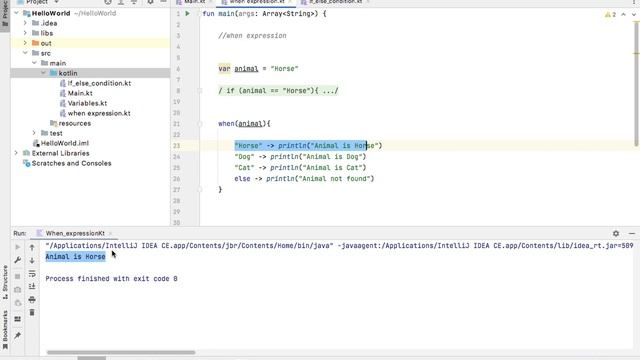640x360 pixels.
Task: Click the //when expression comment
Action: [252, 36]
